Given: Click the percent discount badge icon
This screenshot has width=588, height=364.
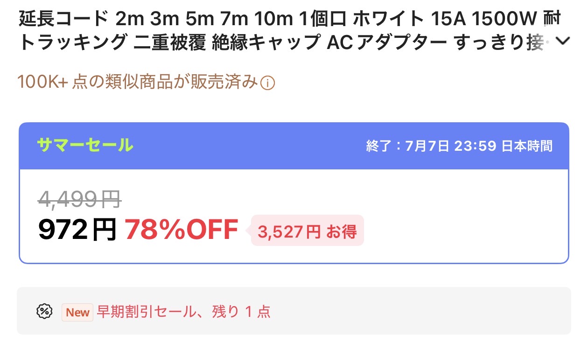Looking at the screenshot, I should (x=44, y=311).
